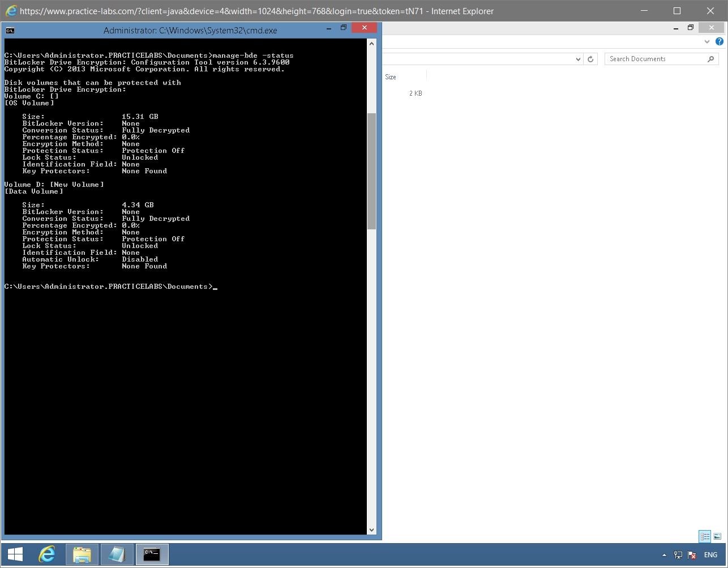Launch Internet Explorer from the taskbar
This screenshot has height=568, width=728.
(47, 554)
